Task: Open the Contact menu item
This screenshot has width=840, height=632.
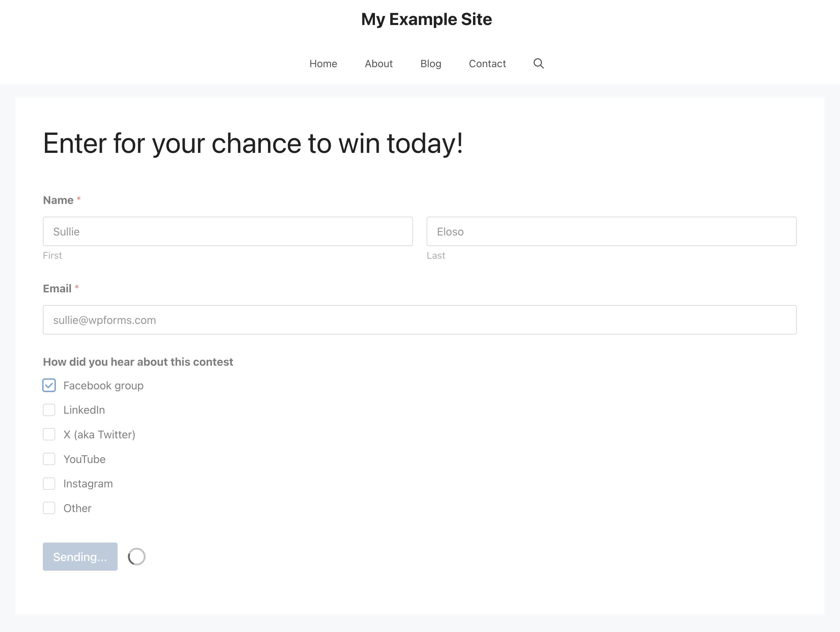Action: pos(487,63)
